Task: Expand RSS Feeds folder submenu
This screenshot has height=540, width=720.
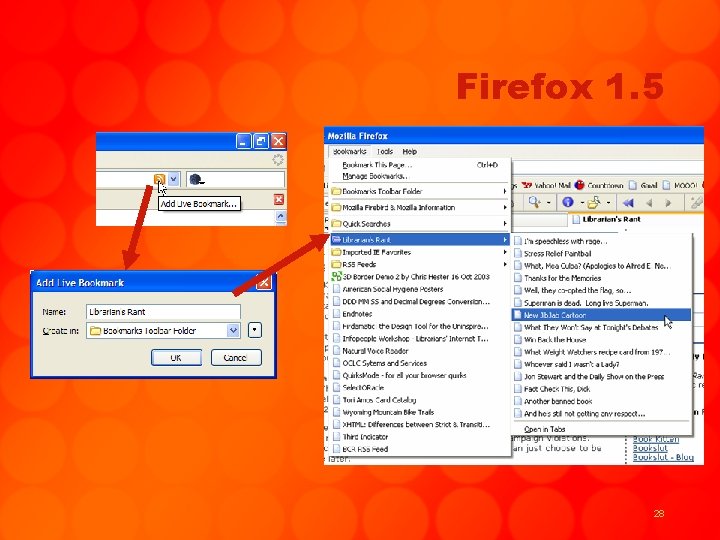Action: 419,264
